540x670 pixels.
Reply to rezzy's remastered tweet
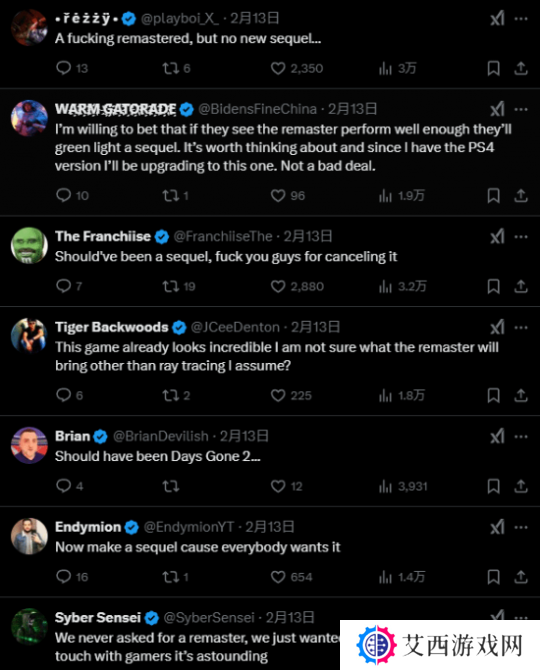[x=64, y=68]
